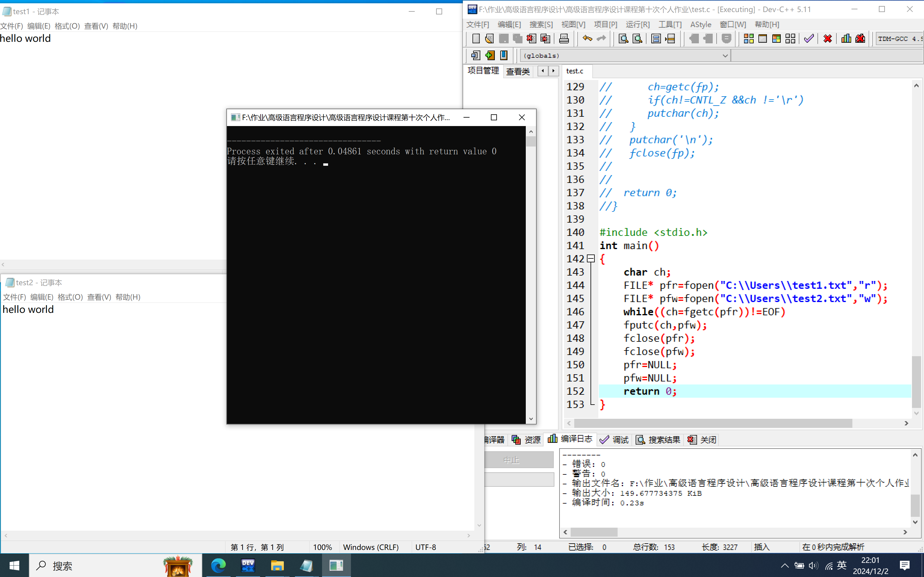Click the Undo arrow icon
The width and height of the screenshot is (924, 577).
point(587,39)
